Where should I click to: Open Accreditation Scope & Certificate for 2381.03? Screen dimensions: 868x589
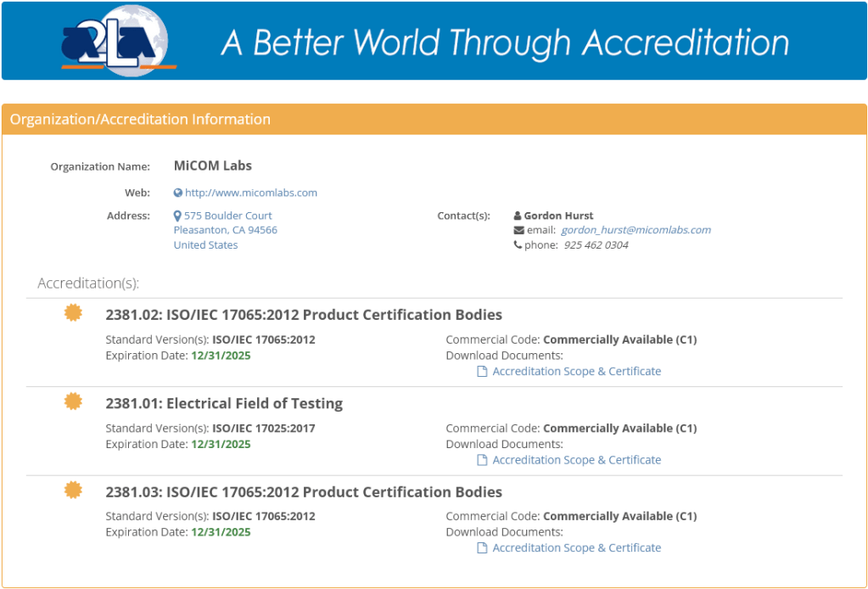tap(577, 547)
